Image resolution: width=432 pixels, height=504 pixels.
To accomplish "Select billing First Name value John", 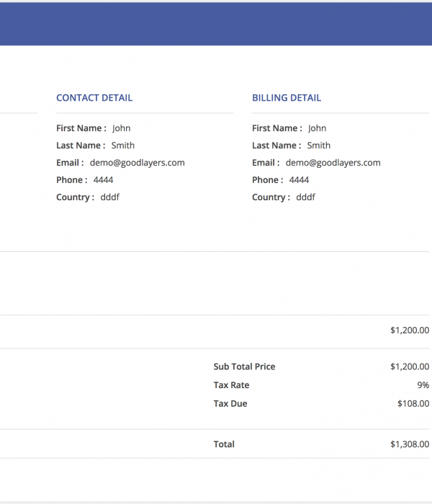I will click(318, 128).
